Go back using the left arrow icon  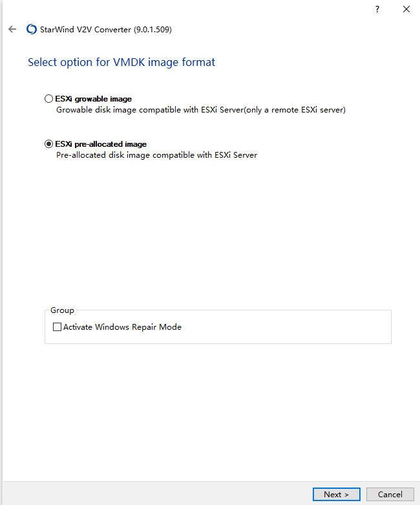pyautogui.click(x=12, y=29)
